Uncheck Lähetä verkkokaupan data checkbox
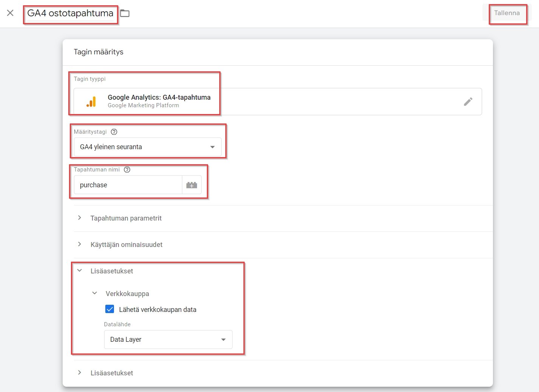This screenshot has width=539, height=392. coord(109,309)
